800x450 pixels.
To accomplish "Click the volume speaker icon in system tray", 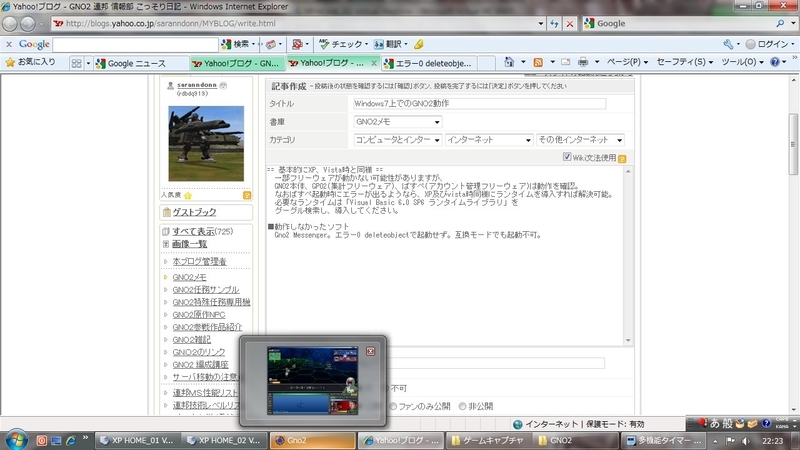I will click(x=746, y=440).
